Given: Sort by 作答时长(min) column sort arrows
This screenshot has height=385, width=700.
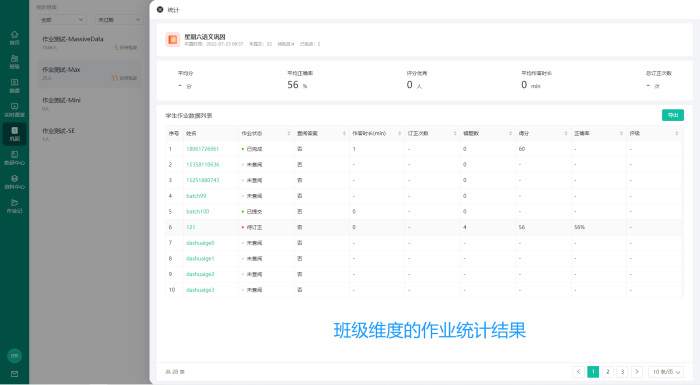Looking at the screenshot, I should click(400, 134).
